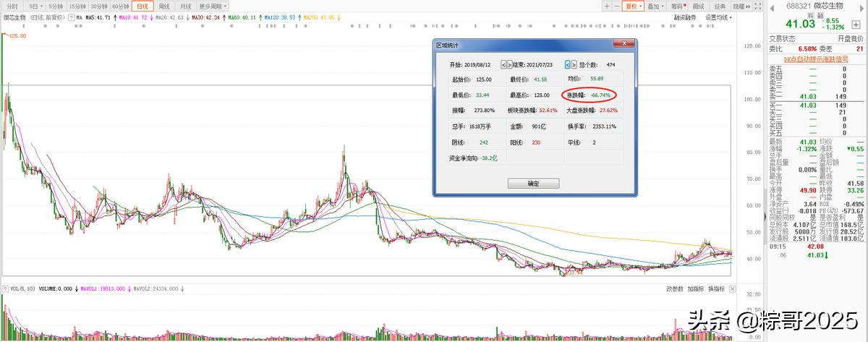Click 换指标 change indicator button
Image resolution: width=868 pixels, height=342 pixels.
716,288
